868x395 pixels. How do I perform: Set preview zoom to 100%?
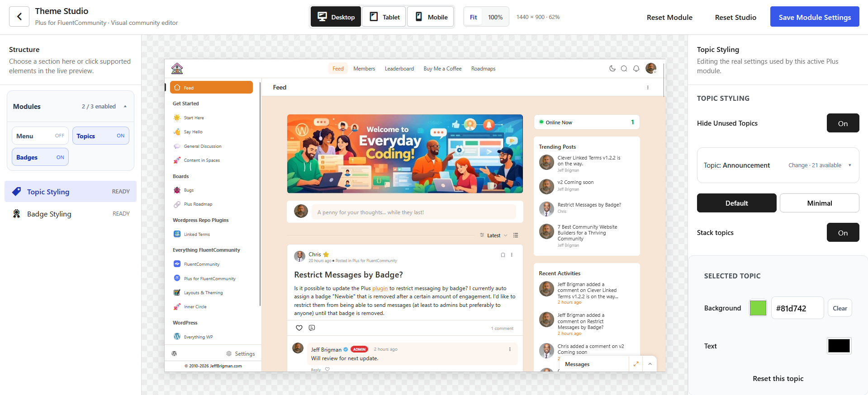click(x=495, y=17)
